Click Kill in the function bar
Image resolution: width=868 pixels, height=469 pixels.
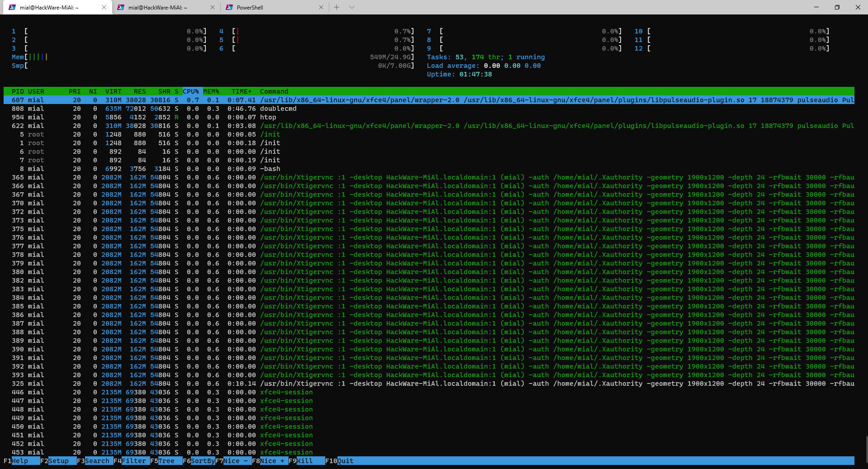pyautogui.click(x=305, y=461)
